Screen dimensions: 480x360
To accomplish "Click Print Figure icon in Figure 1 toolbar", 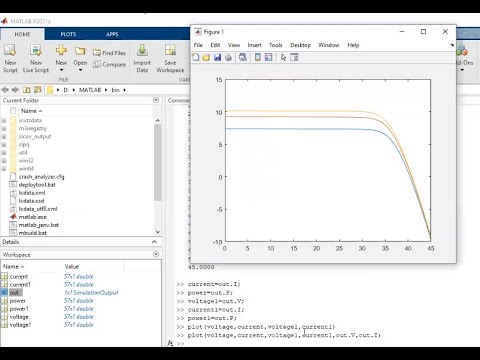I will [x=228, y=57].
